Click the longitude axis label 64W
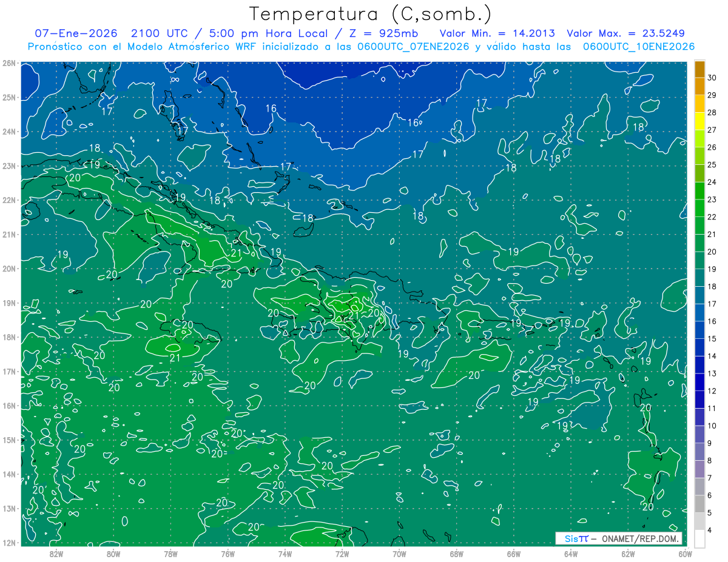728x562 pixels. [x=571, y=554]
